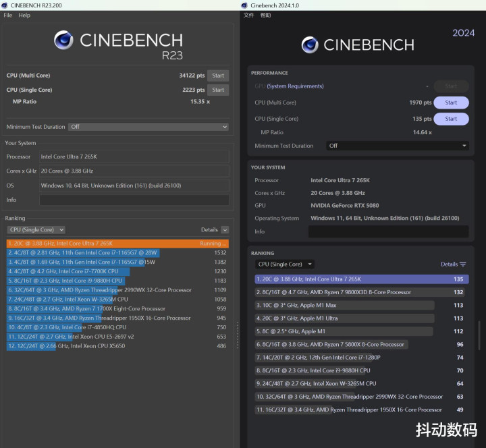Select R23 ranking row Intel Core i7-4850HQ

coord(117,327)
